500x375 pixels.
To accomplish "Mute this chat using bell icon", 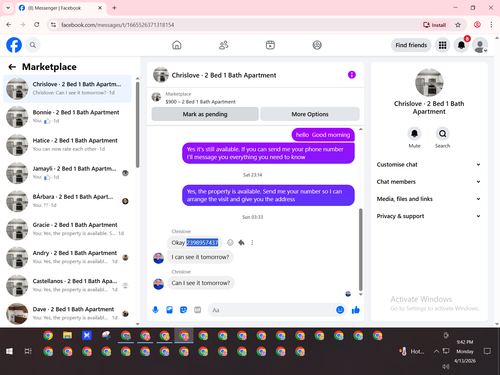I will (414, 134).
